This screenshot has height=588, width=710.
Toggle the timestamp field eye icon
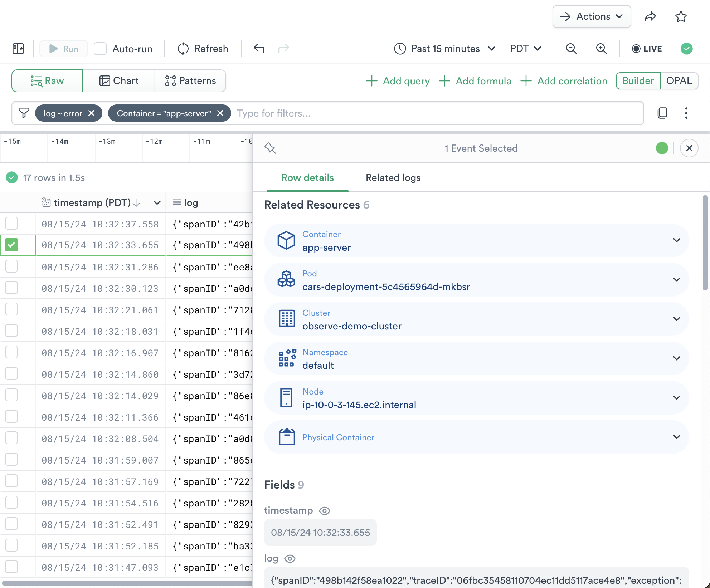click(325, 511)
